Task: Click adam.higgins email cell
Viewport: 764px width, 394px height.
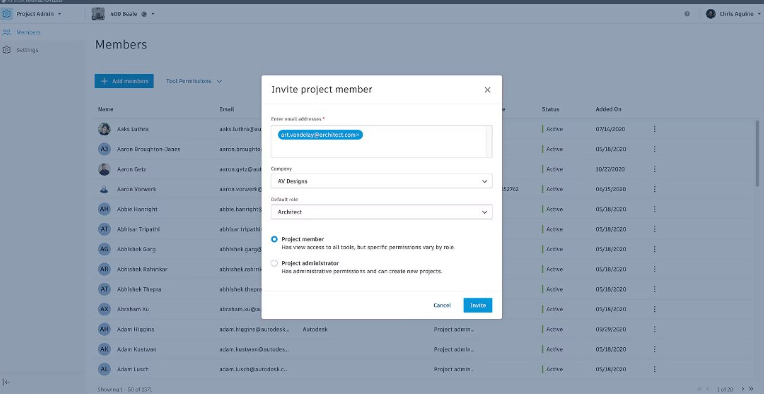Action: tap(253, 329)
